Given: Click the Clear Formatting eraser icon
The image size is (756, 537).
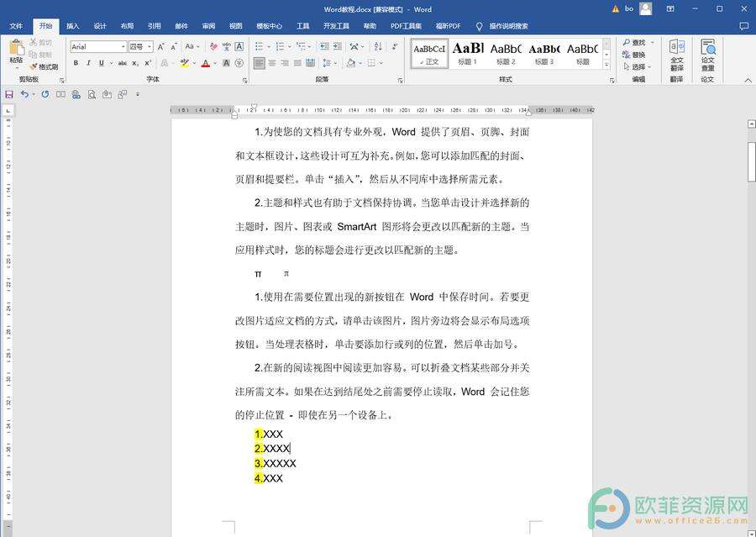Looking at the screenshot, I should [213, 47].
